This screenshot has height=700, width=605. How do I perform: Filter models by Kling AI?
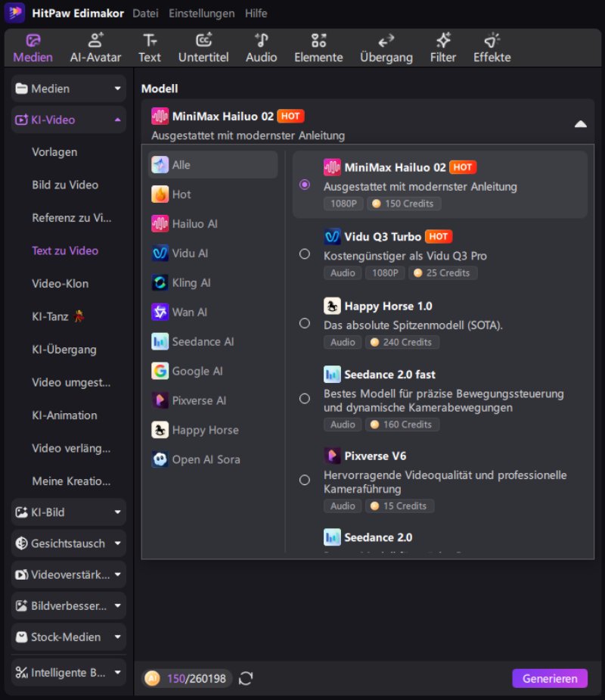(213, 282)
